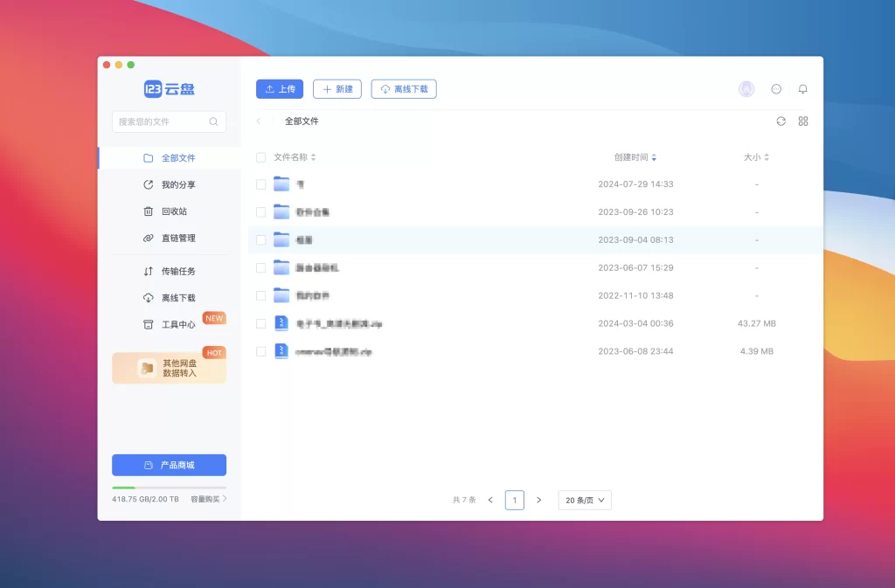
Task: Click the refresh icon in the toolbar
Action: [x=781, y=121]
